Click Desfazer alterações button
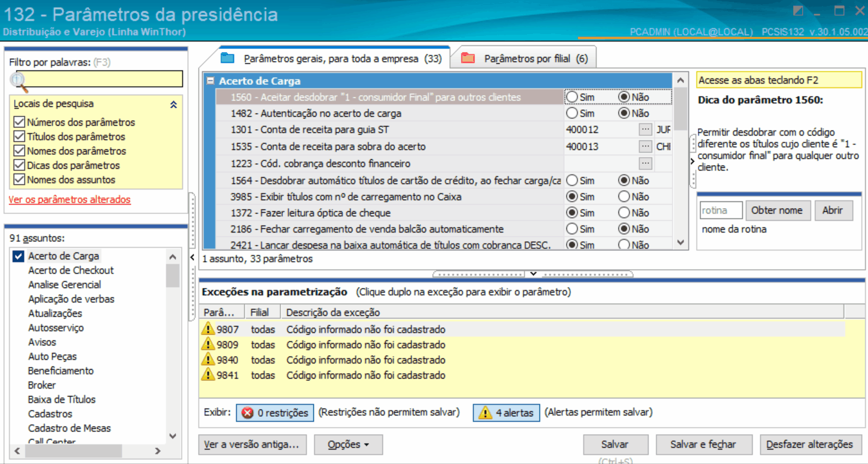This screenshot has height=464, width=868. coord(810,445)
